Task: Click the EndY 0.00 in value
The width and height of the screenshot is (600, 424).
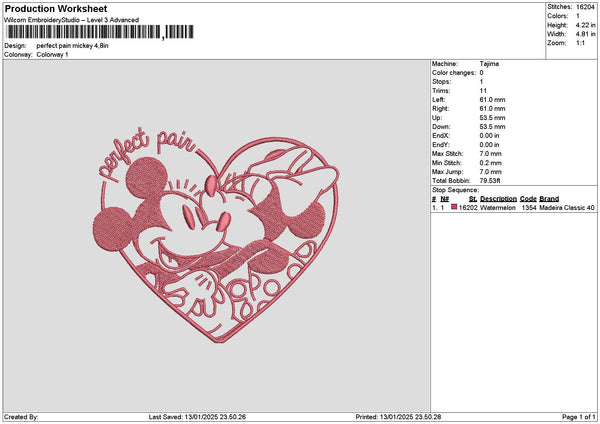Action: point(489,145)
